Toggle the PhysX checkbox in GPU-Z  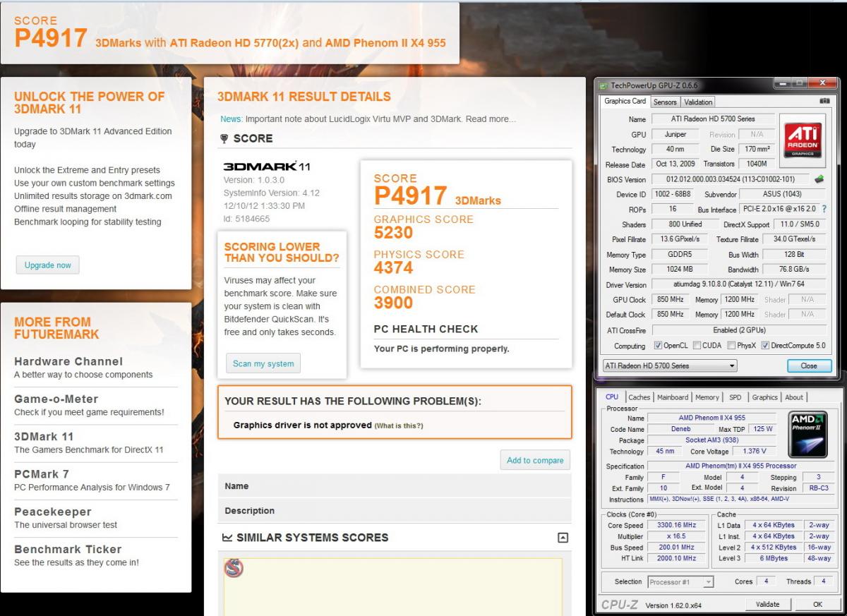point(731,346)
